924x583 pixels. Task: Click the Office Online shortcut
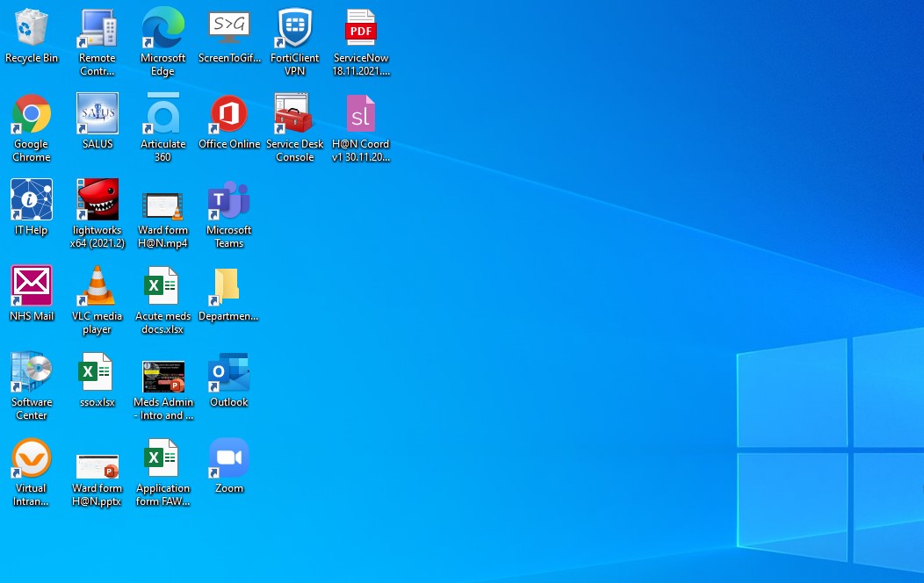pos(229,113)
